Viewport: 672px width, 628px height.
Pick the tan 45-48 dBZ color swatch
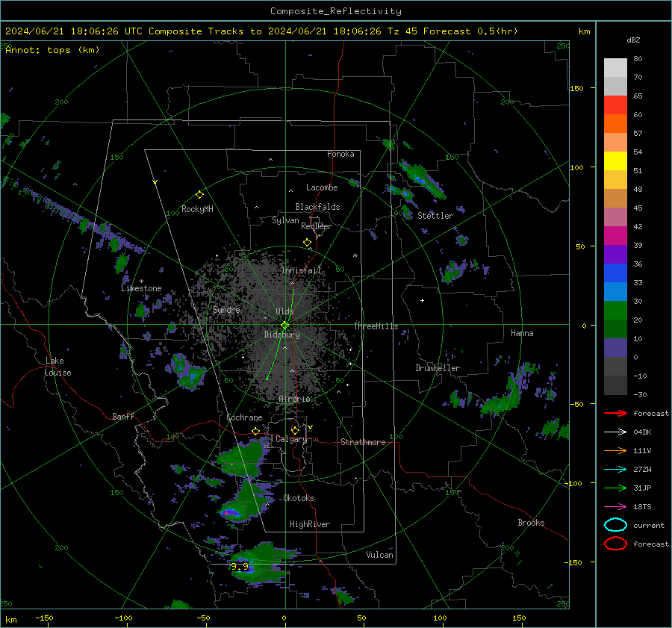(615, 199)
